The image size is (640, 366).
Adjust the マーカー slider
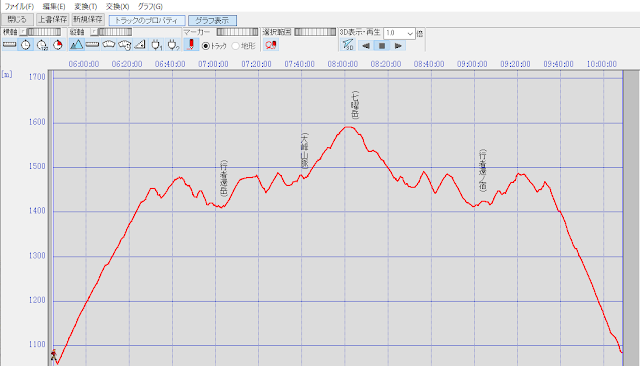(237, 32)
